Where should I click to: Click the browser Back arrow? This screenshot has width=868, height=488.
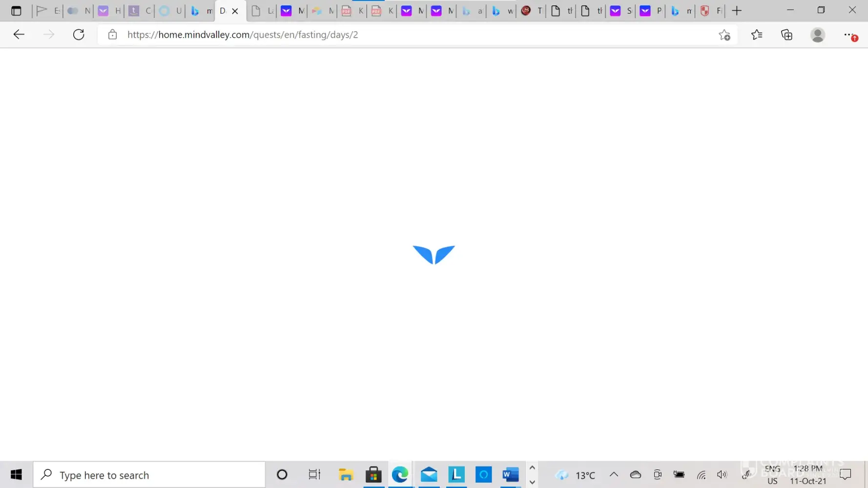(x=19, y=35)
